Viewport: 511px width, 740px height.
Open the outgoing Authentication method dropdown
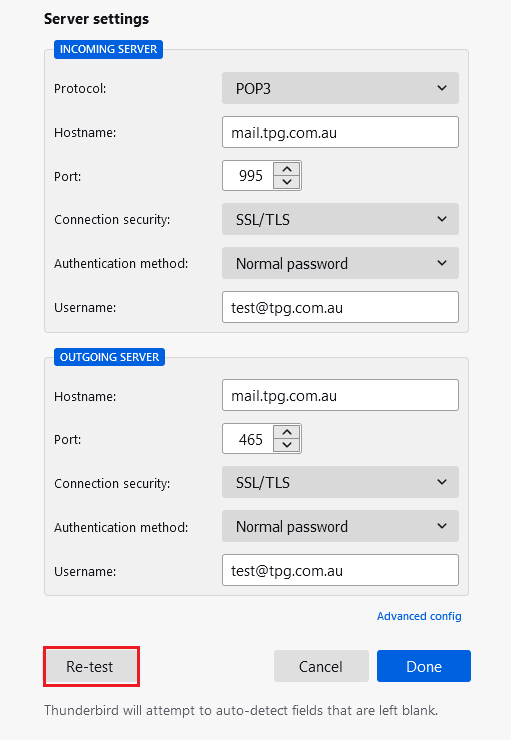pos(340,526)
